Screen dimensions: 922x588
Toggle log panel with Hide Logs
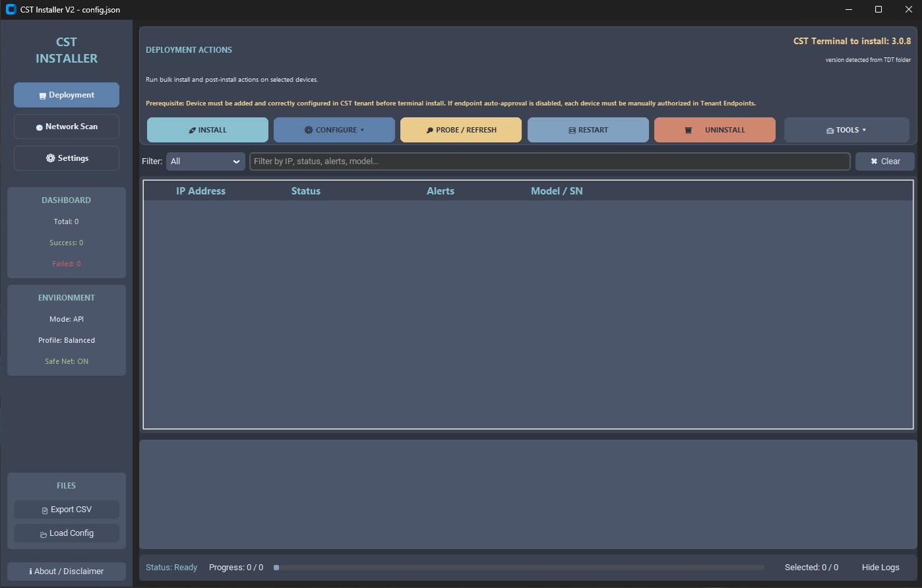(880, 568)
